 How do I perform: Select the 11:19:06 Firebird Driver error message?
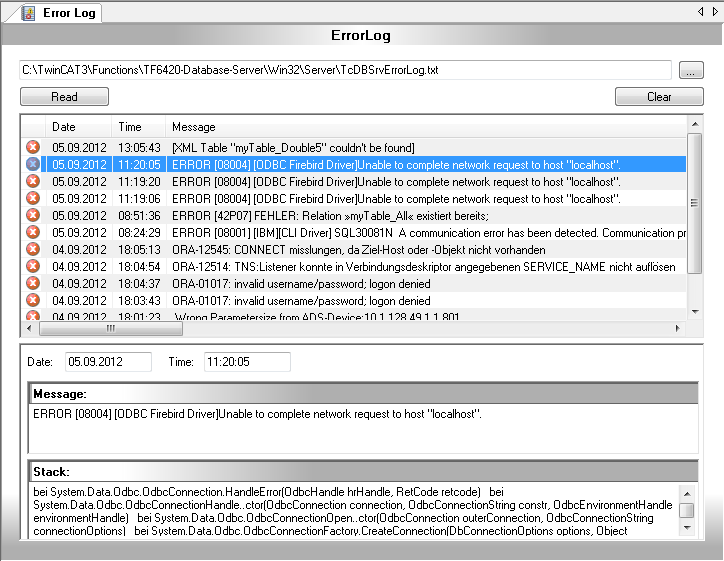point(396,199)
